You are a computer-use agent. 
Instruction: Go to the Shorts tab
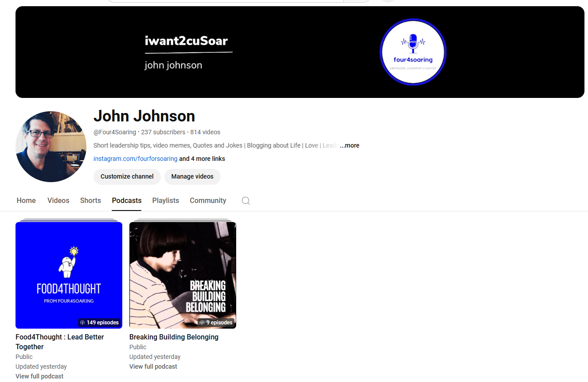[x=90, y=201]
